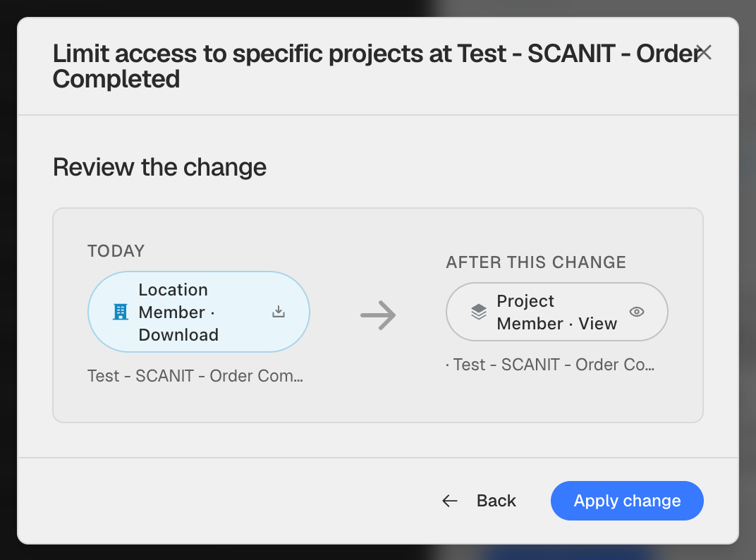This screenshot has width=756, height=560.
Task: Click the Review the change heading
Action: click(x=159, y=167)
